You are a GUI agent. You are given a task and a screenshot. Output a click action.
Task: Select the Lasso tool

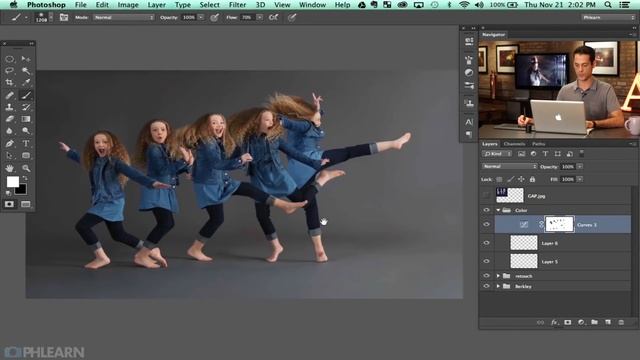click(9, 71)
